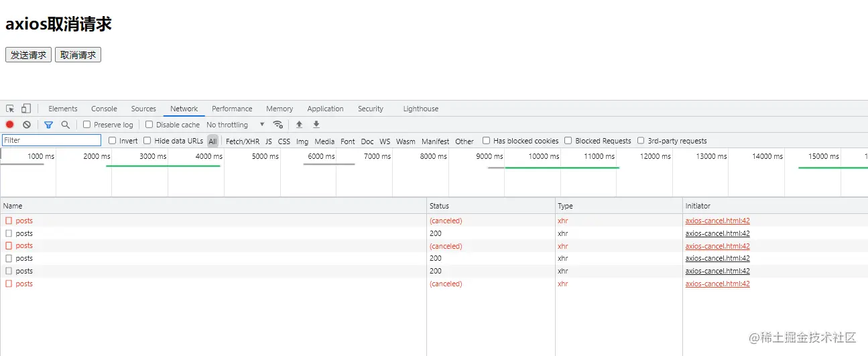868x356 pixels.
Task: Click the 发送请求 button
Action: click(28, 55)
